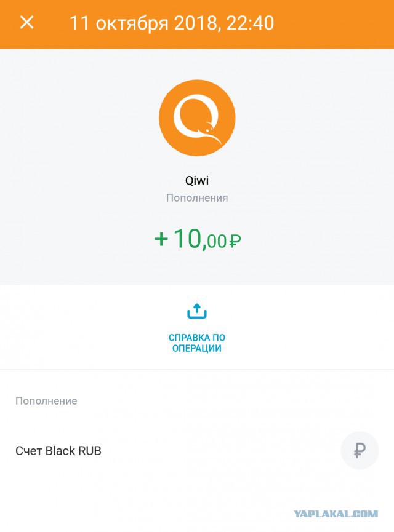Screen dimensions: 394x532
Task: Click the ruble sign after 10,00
Action: 234,241
